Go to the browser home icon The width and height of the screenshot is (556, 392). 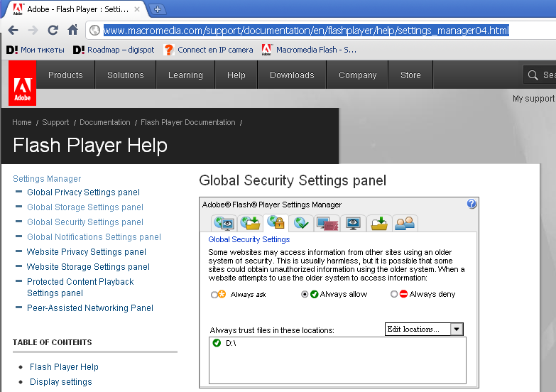pos(72,30)
